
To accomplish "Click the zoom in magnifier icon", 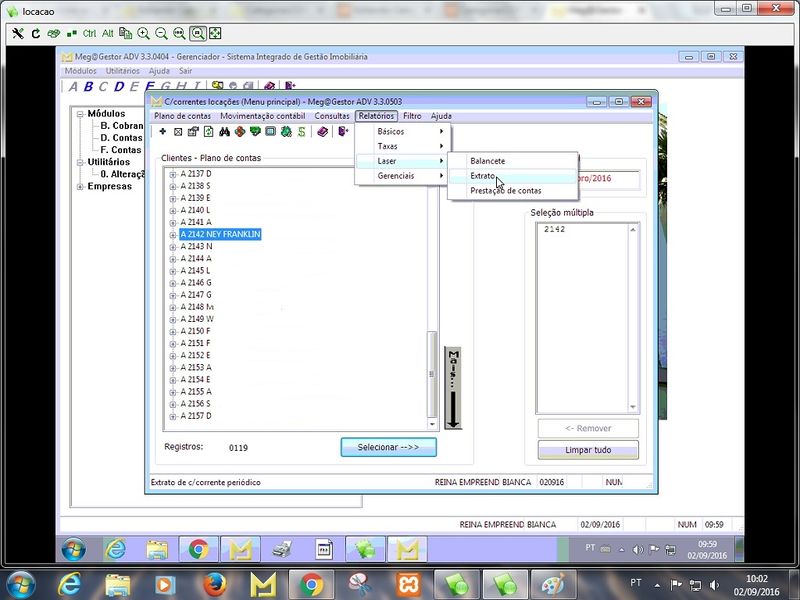I will (x=144, y=33).
